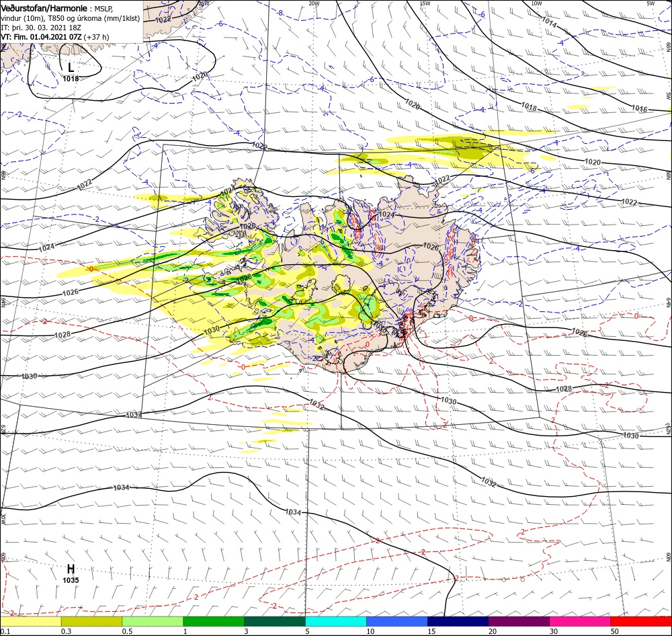The width and height of the screenshot is (672, 636).
Task: Select the "IT: þri. 30. 03. 2021 18Z" line
Action: 41,28
